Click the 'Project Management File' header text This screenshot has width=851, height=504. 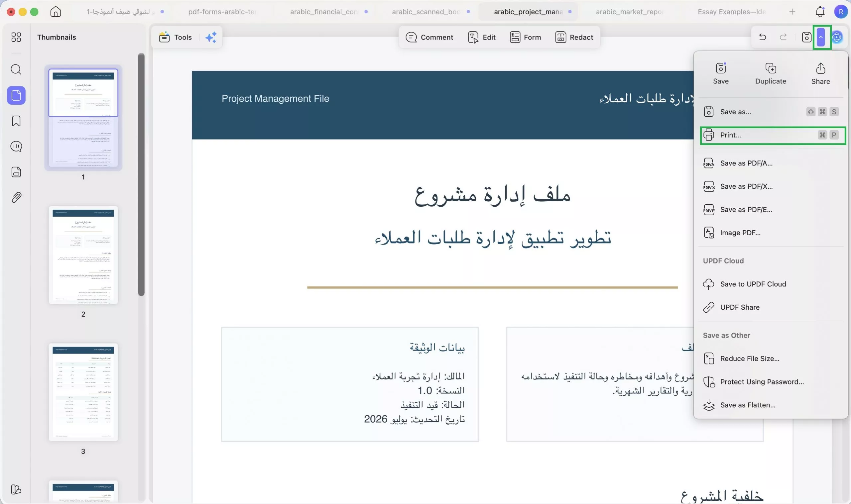click(275, 98)
